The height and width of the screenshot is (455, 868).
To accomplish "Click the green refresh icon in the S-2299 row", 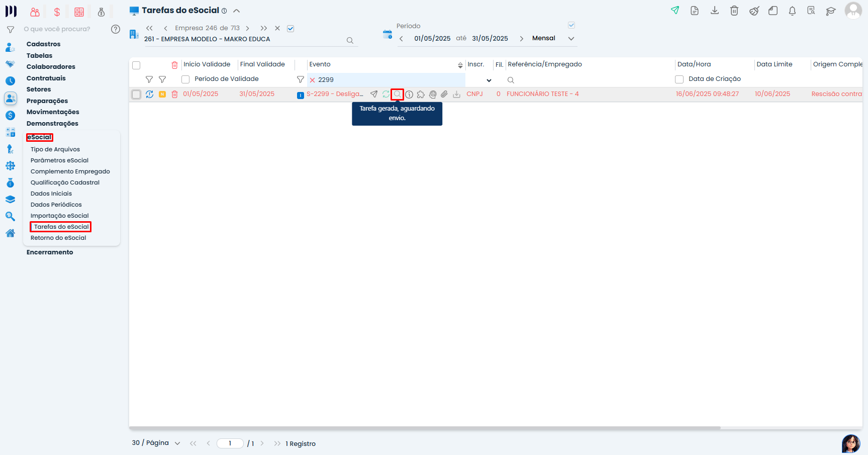I will coord(386,94).
